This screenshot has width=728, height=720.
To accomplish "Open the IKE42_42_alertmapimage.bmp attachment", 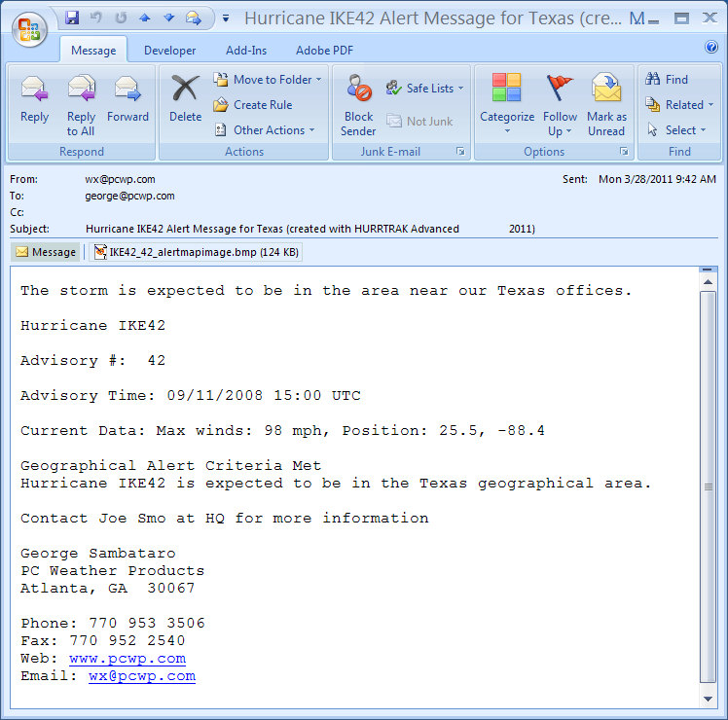I will 196,252.
